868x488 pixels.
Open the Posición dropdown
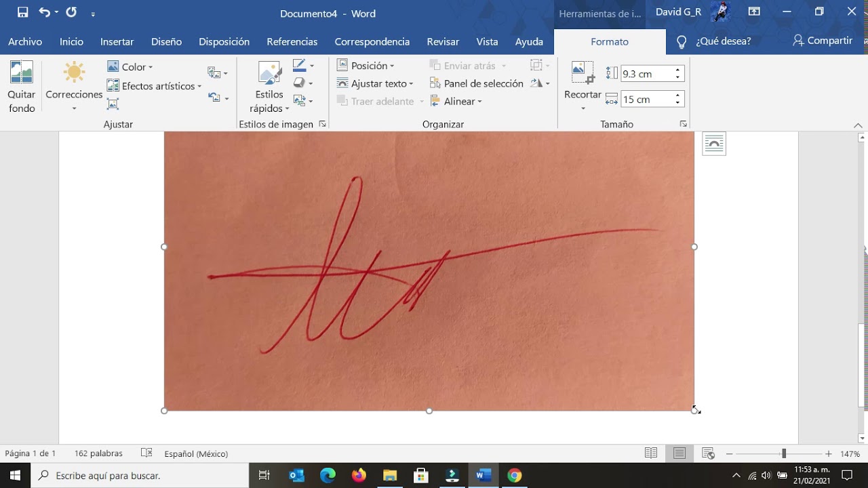(x=366, y=66)
